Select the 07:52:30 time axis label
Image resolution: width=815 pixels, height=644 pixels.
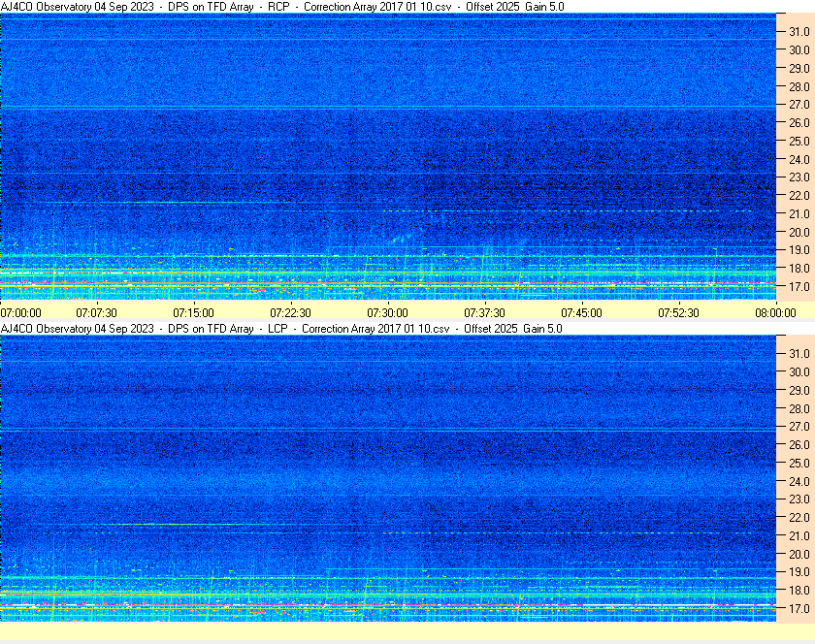pyautogui.click(x=679, y=313)
